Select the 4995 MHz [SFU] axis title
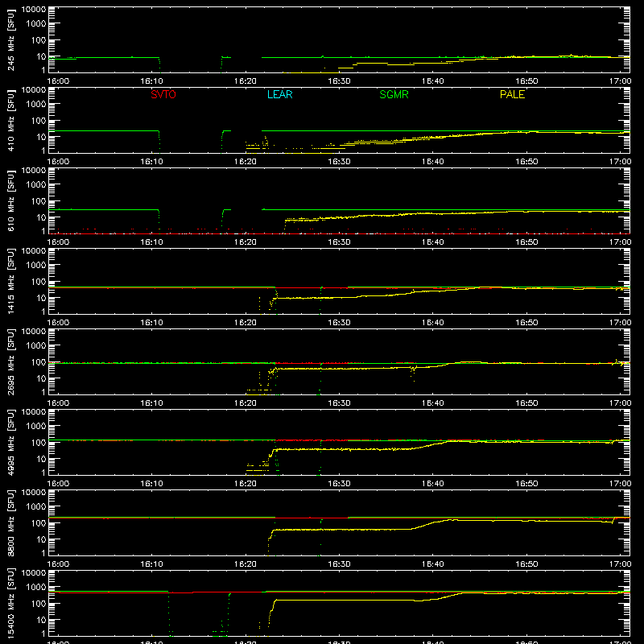644x644 pixels. point(11,442)
